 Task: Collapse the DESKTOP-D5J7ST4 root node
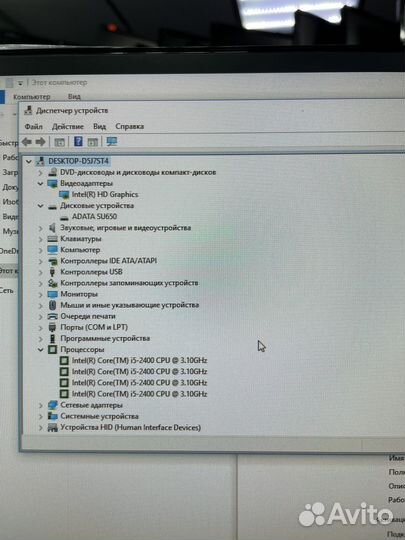[29, 161]
